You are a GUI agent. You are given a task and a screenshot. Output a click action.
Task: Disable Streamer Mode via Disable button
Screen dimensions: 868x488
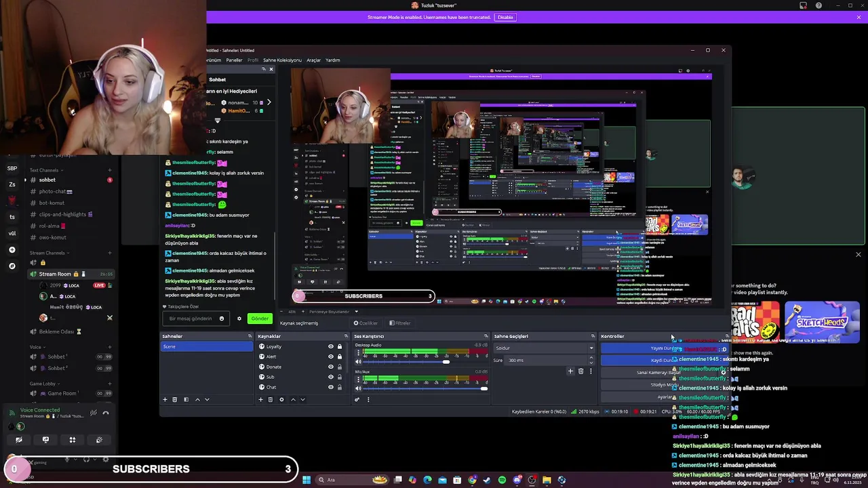tap(505, 17)
